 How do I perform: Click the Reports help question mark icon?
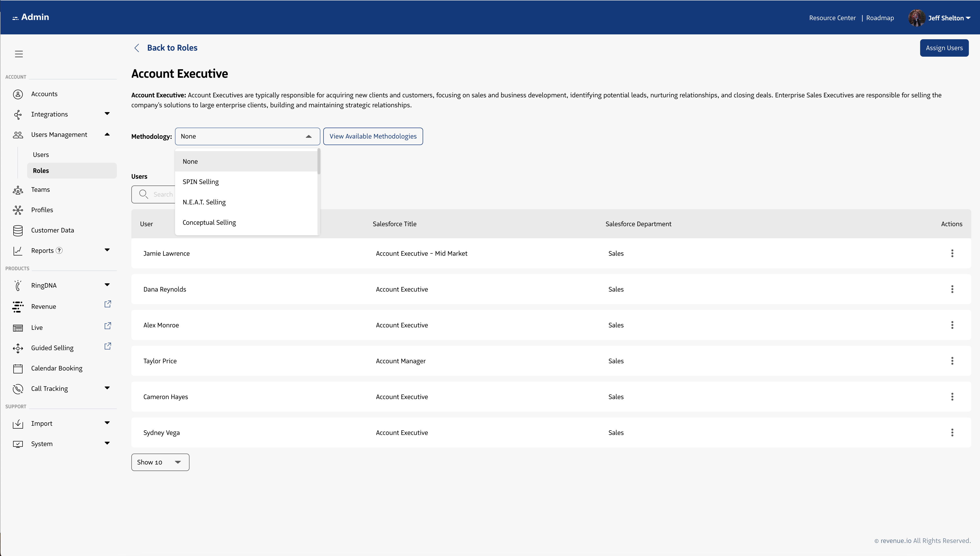pyautogui.click(x=59, y=250)
